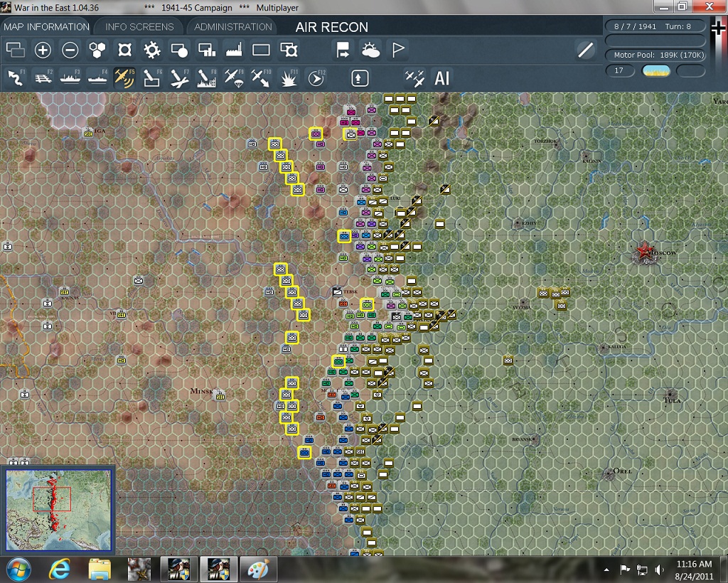This screenshot has height=583, width=728.
Task: Click the overview minimap
Action: [x=58, y=510]
